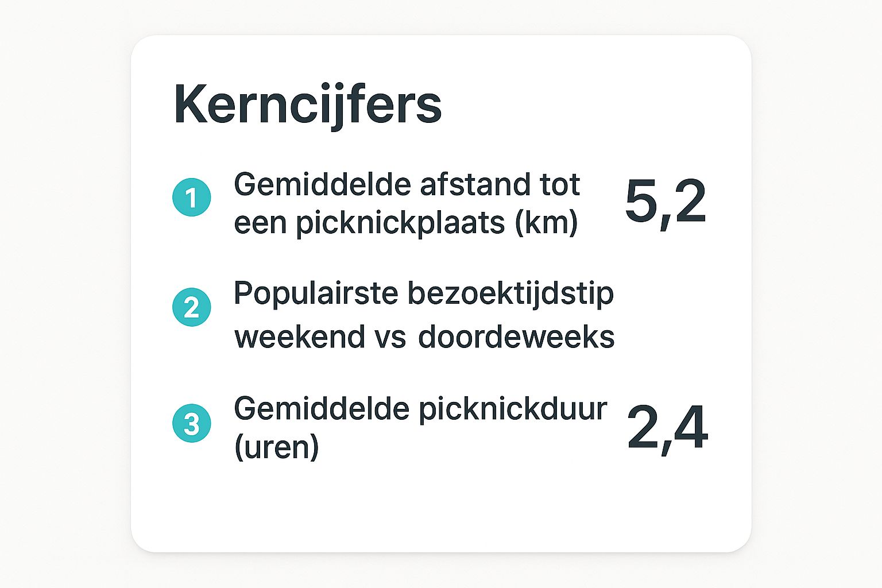Click the word 'weekend' in item two

coord(300,336)
